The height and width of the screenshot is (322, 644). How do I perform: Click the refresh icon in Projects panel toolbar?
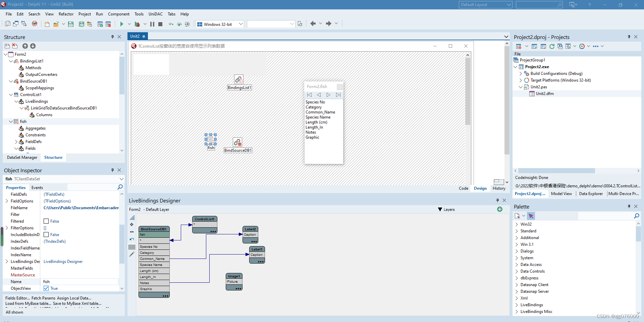pos(552,46)
